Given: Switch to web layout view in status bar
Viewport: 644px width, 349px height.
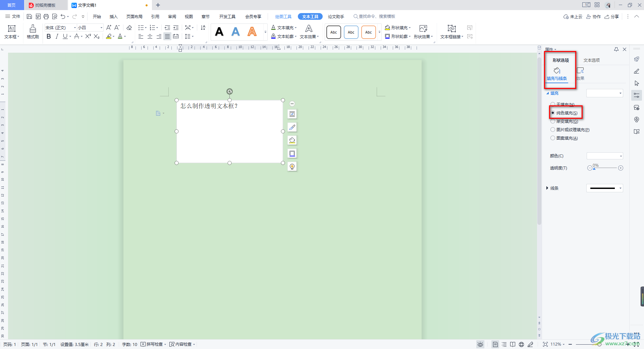Looking at the screenshot, I should [x=521, y=344].
